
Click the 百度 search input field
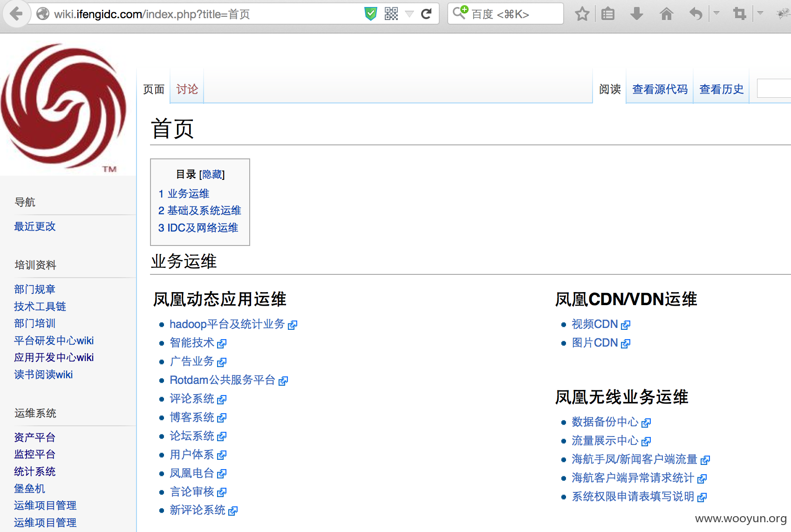[x=505, y=14]
